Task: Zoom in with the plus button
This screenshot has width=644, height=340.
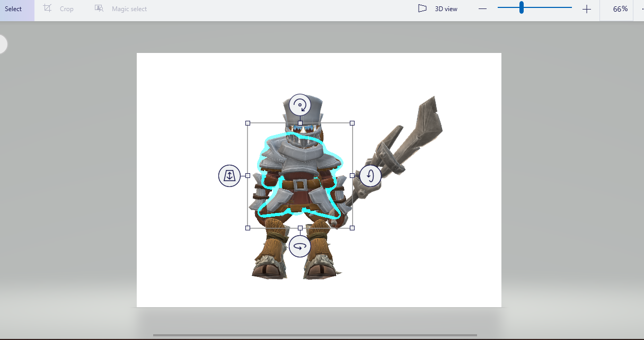Action: click(x=586, y=9)
